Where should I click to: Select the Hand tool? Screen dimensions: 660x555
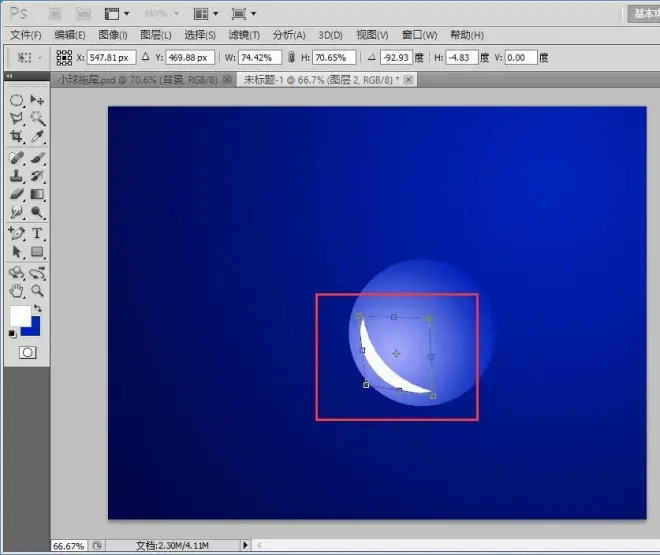pos(16,290)
